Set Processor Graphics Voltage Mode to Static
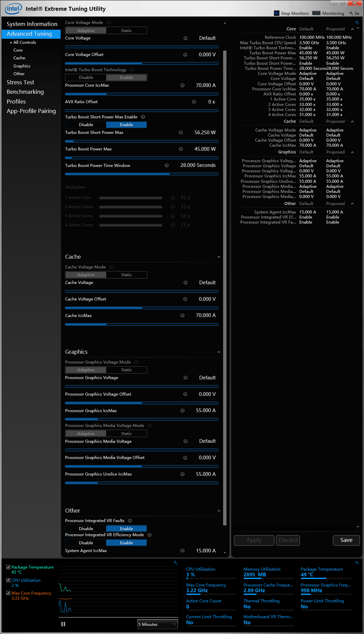The width and height of the screenshot is (364, 634). click(x=126, y=370)
